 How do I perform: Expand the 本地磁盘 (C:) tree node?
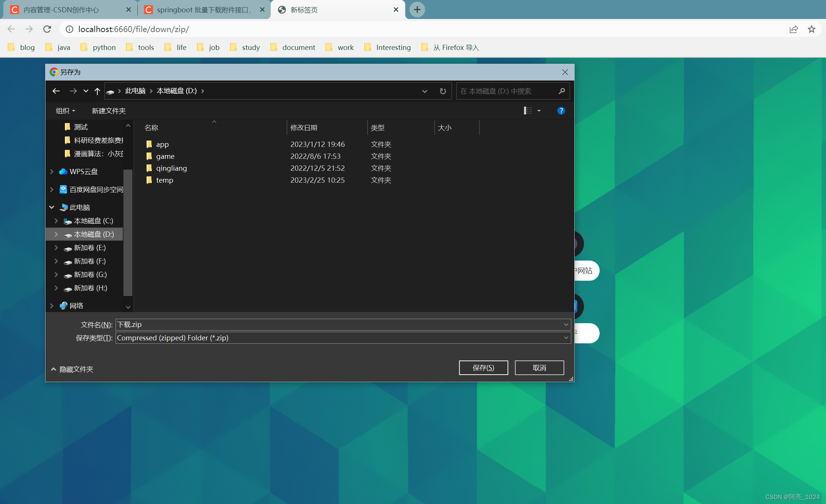(56, 221)
